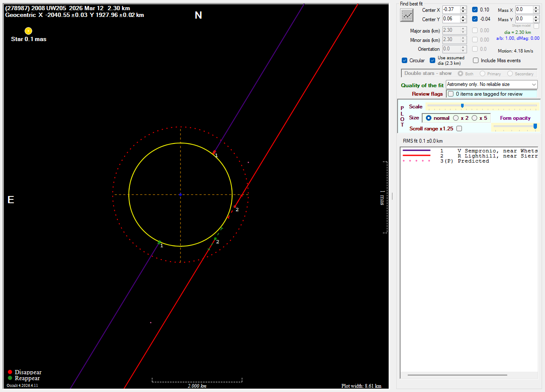
Task: Click the horizontal scrollbar under observer list
Action: 457,375
